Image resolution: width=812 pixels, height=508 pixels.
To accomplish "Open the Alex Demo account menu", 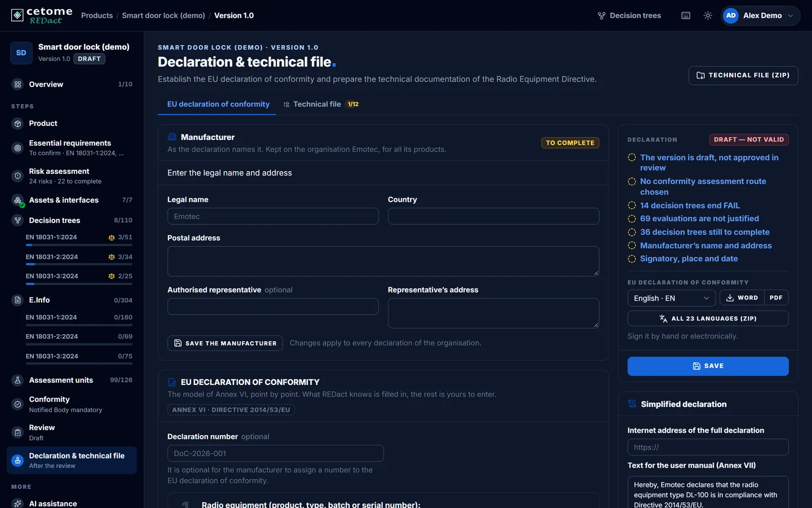I will 761,16.
